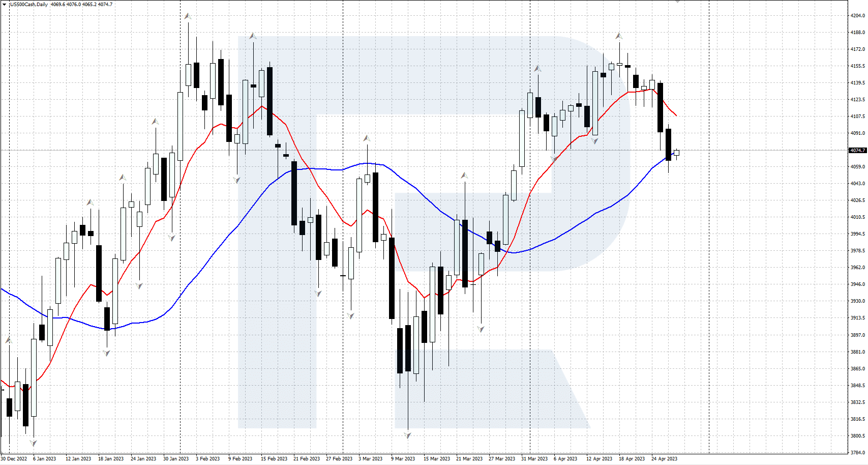Select the date label 12 Jan 2023
The height and width of the screenshot is (465, 868).
point(78,458)
